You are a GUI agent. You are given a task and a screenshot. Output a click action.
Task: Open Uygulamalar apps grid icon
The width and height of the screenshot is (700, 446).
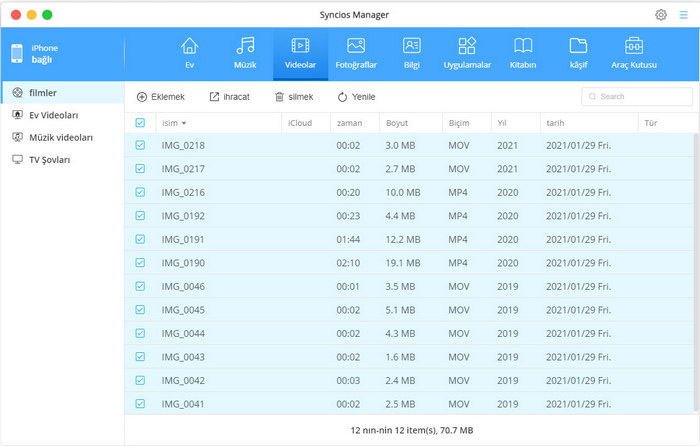pos(467,46)
